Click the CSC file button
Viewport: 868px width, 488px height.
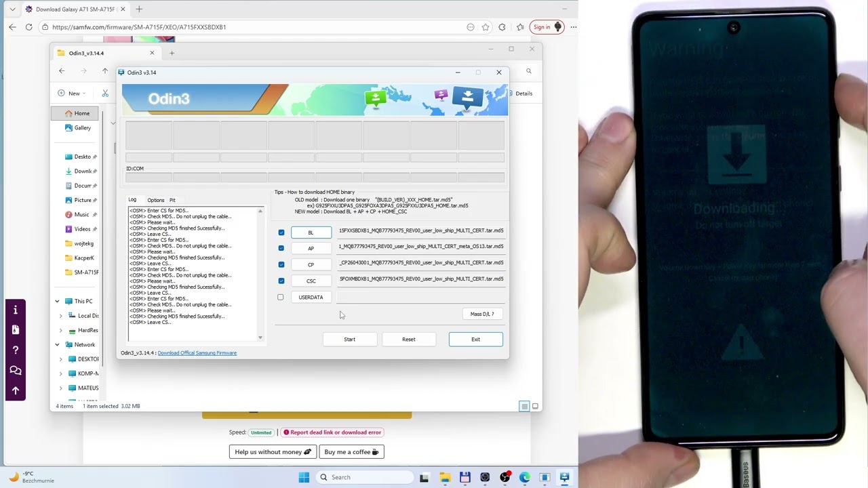[x=311, y=281]
